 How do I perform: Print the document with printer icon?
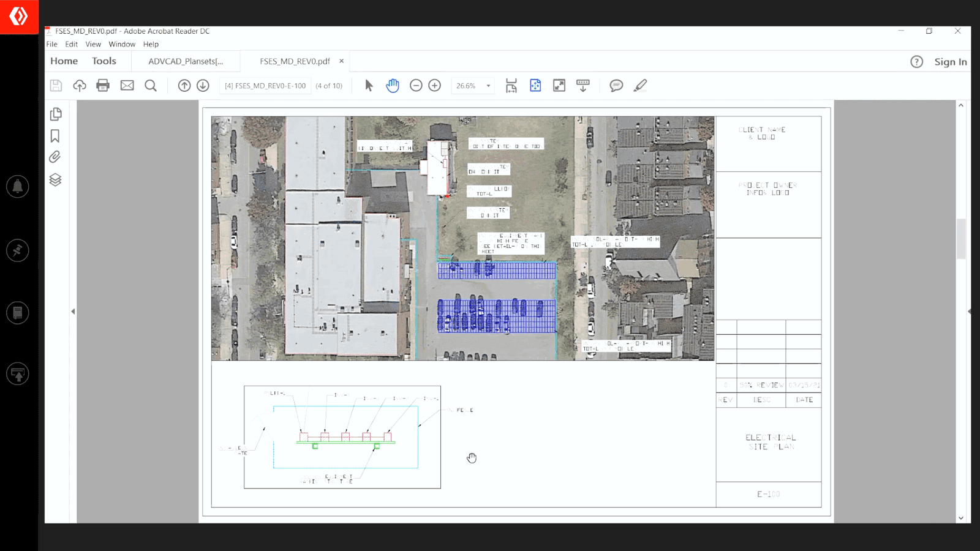click(x=103, y=86)
